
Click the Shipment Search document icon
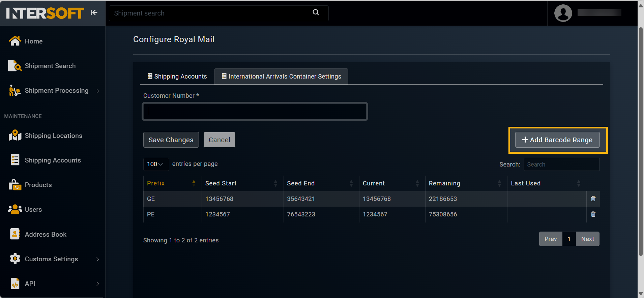click(x=15, y=66)
